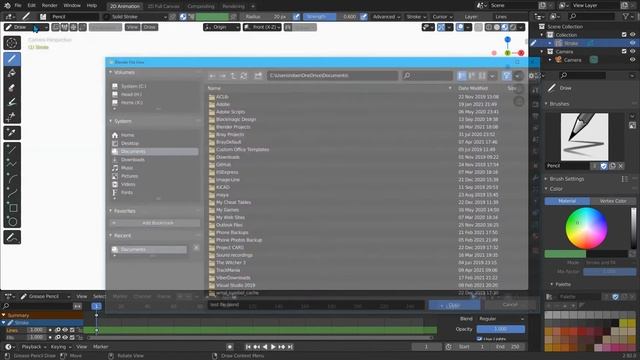Switch to the Compositing workspace tab
This screenshot has height=360, width=640.
point(201,6)
